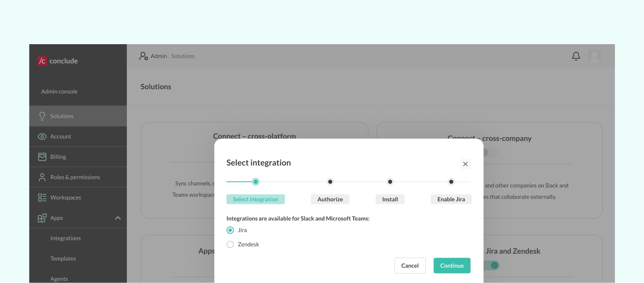This screenshot has width=644, height=283.
Task: Select the Jira radio option
Action: pyautogui.click(x=230, y=230)
